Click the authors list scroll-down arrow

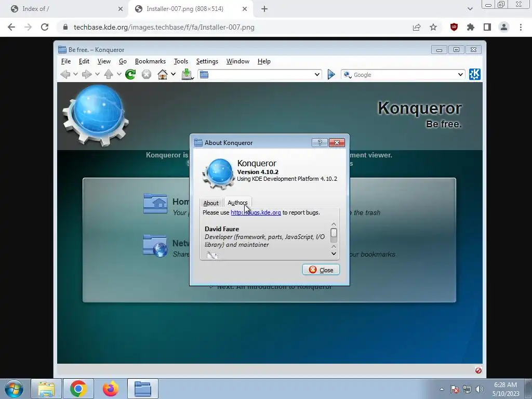(334, 254)
